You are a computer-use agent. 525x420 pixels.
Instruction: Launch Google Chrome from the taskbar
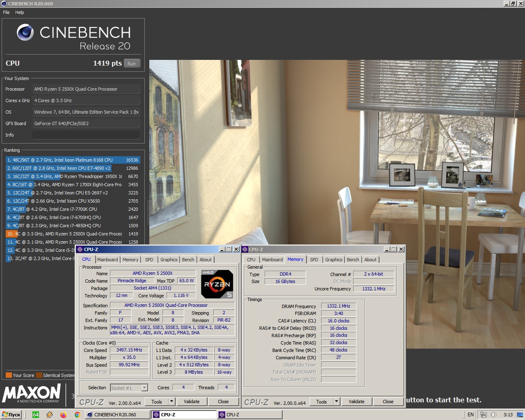pyautogui.click(x=77, y=415)
